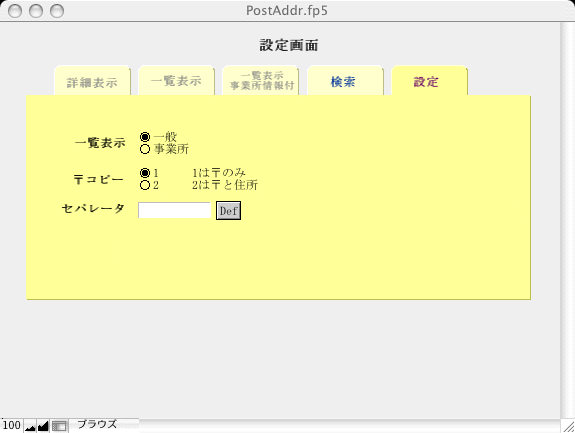Select the 一般 radio button
Screen dimensions: 575x433
point(145,137)
